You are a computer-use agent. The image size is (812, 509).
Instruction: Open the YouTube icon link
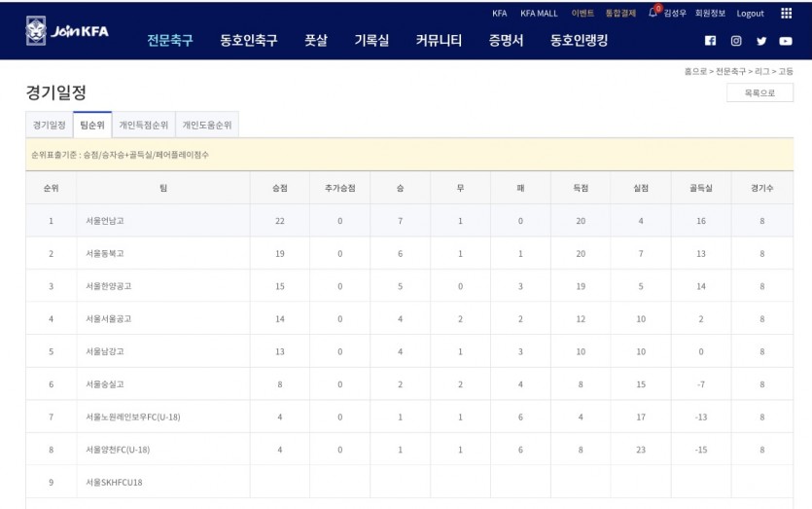pos(786,41)
